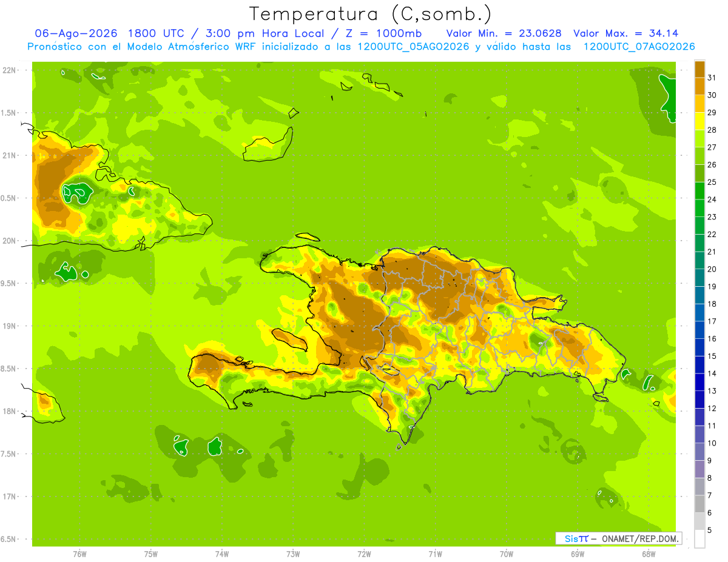Click the "68W" longitude axis label
Screen dimensions: 728x562
[x=648, y=554]
